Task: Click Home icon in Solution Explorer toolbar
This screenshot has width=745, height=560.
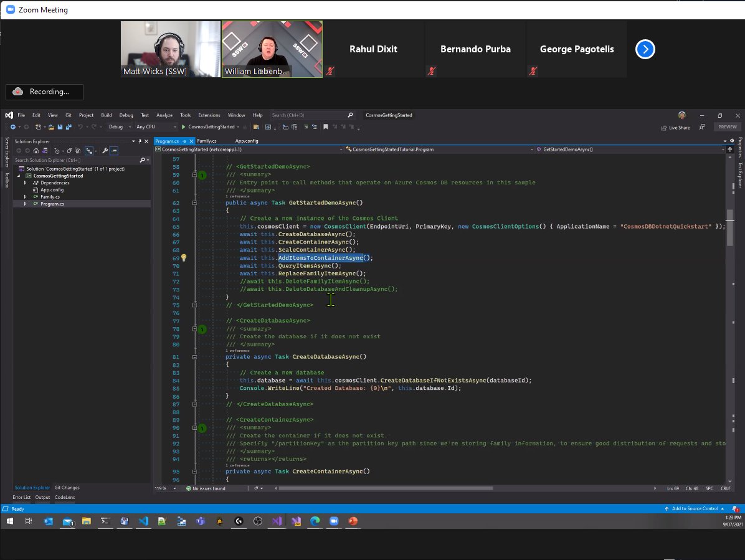Action: [x=36, y=151]
